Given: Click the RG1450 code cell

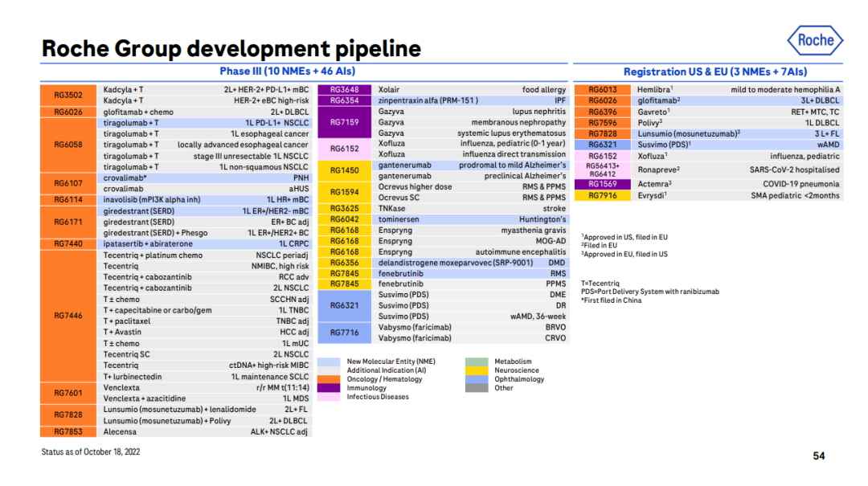Looking at the screenshot, I should coord(344,170).
